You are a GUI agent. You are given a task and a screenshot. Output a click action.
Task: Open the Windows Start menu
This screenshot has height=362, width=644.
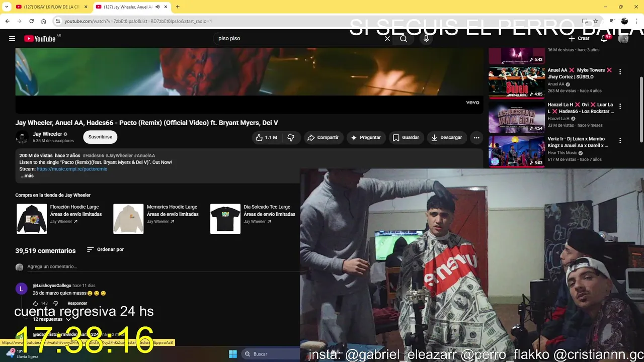(x=233, y=354)
